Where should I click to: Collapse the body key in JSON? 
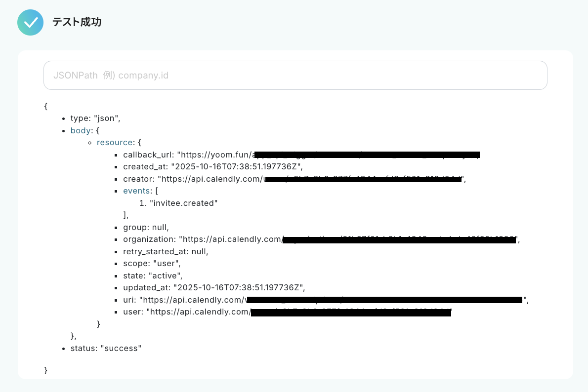[81, 131]
